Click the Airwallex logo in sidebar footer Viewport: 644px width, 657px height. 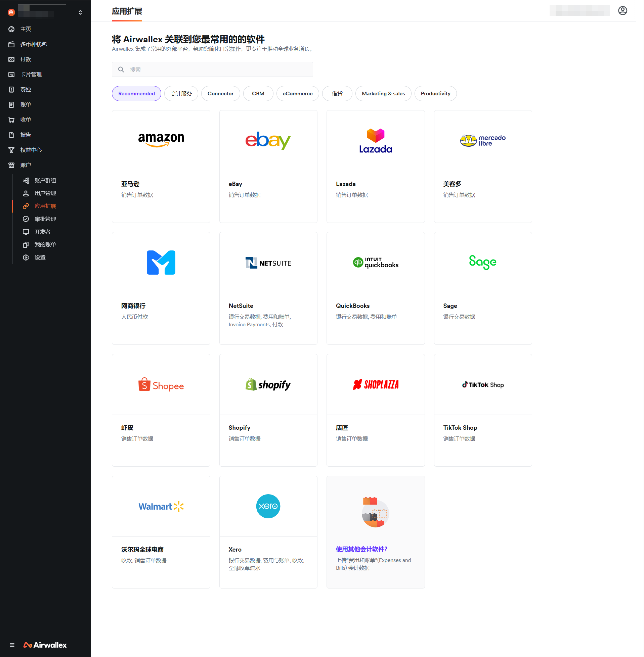(45, 645)
